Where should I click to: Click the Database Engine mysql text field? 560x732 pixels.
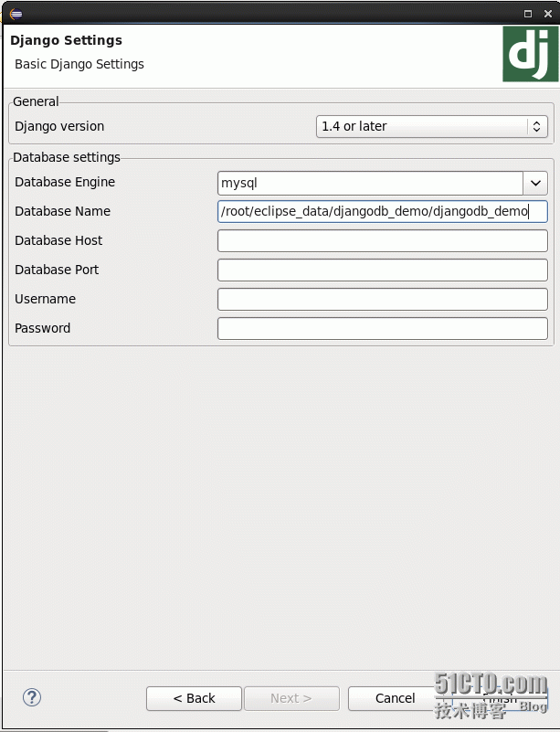tap(370, 183)
